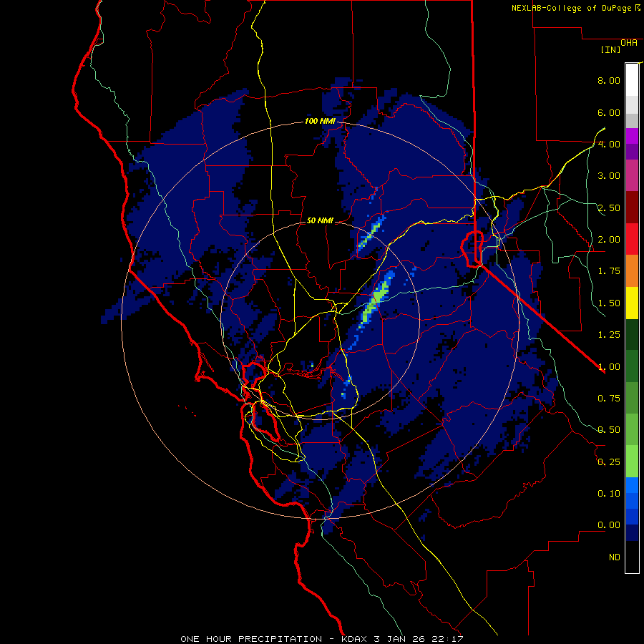Pick the bright red swatch near 2.00
This screenshot has width=644, height=644.
[x=632, y=239]
